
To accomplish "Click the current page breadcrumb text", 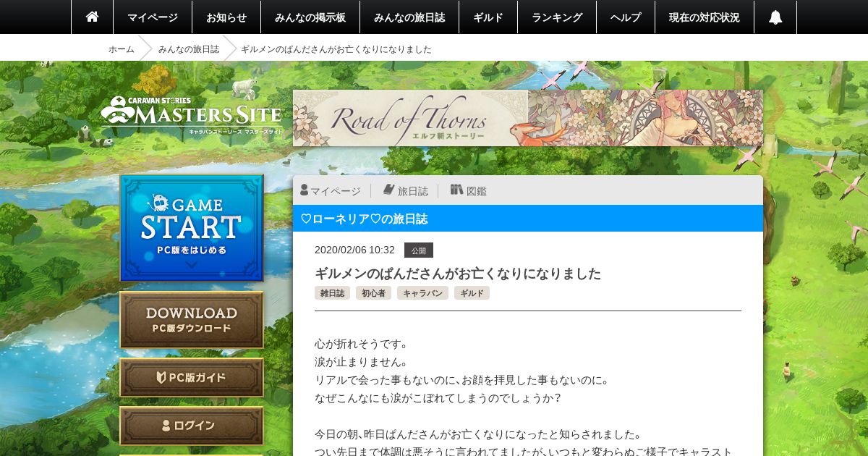I will tap(336, 49).
